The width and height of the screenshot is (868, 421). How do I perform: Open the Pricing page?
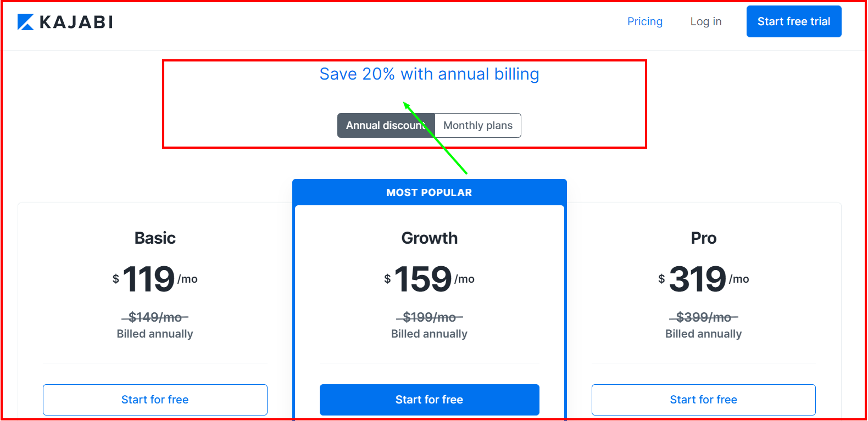tap(644, 21)
